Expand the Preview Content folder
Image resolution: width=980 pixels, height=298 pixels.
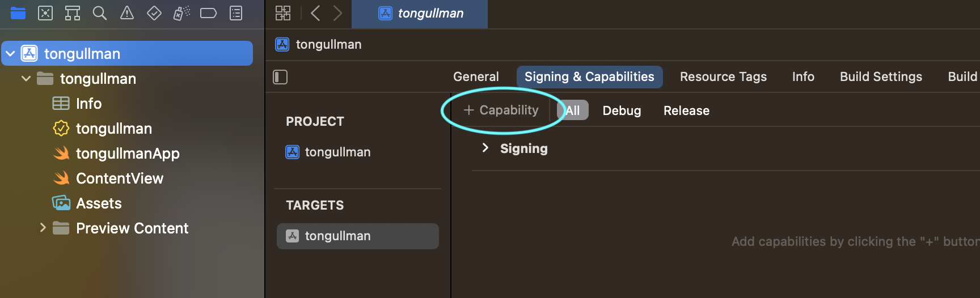(x=43, y=228)
